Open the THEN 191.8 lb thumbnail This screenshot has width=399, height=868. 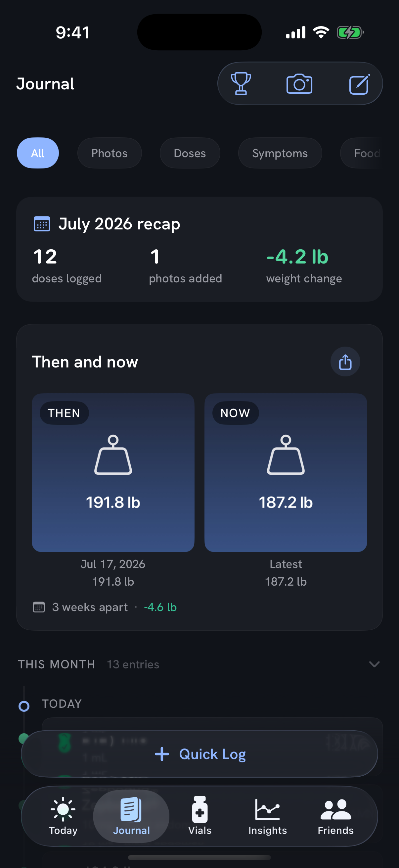(113, 473)
